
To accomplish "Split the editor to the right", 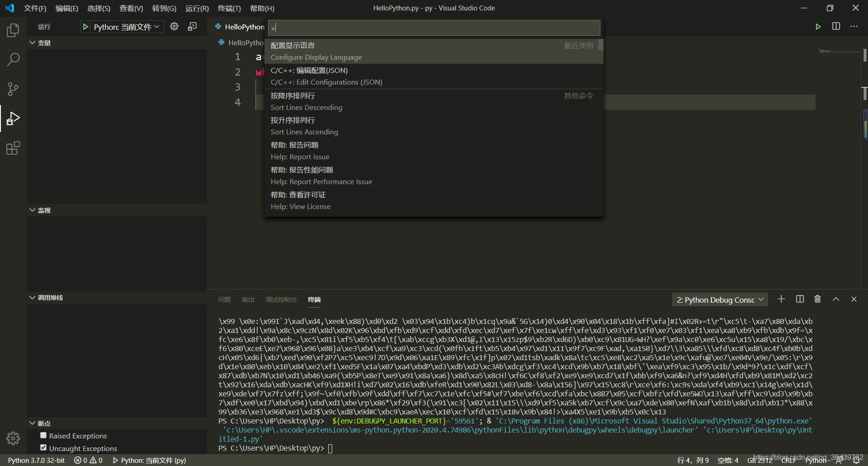I will pos(836,27).
